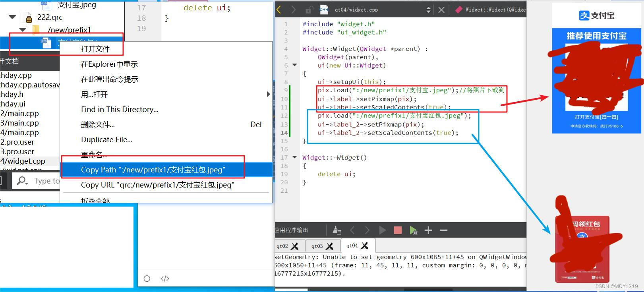Close the qt04 output tab
Screen dimensions: 644x292
pos(365,246)
